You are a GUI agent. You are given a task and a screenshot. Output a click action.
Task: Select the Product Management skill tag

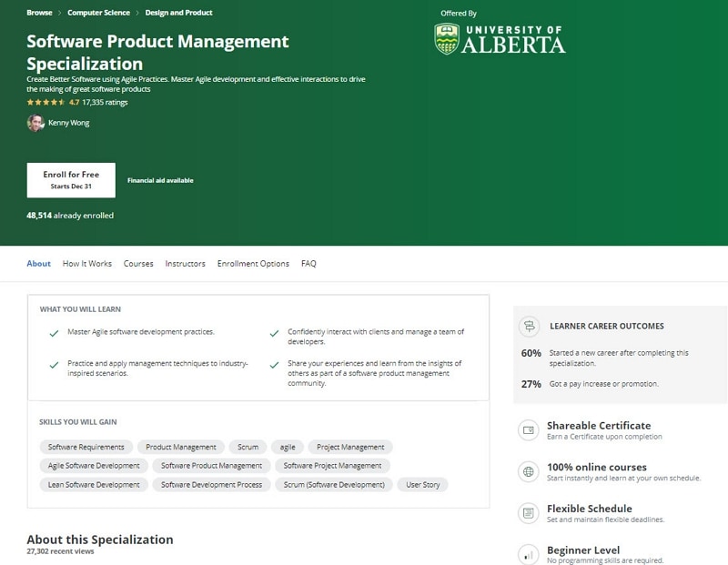(181, 447)
